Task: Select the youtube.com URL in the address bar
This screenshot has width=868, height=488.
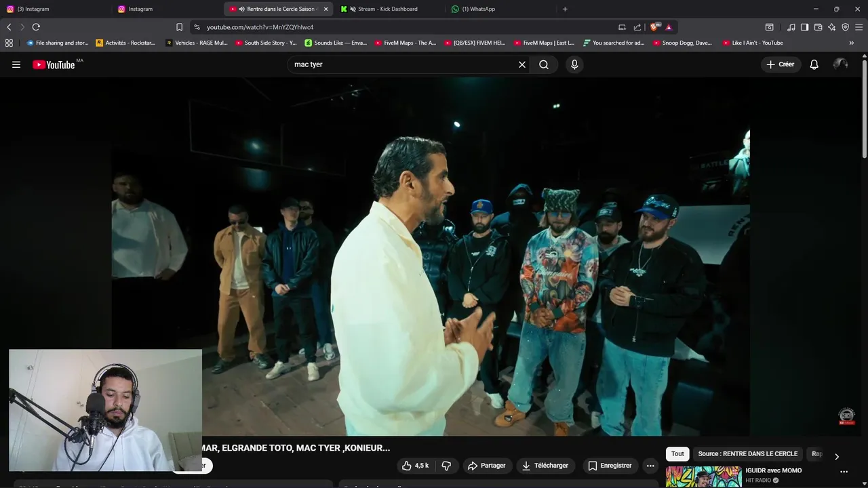Action: point(260,27)
